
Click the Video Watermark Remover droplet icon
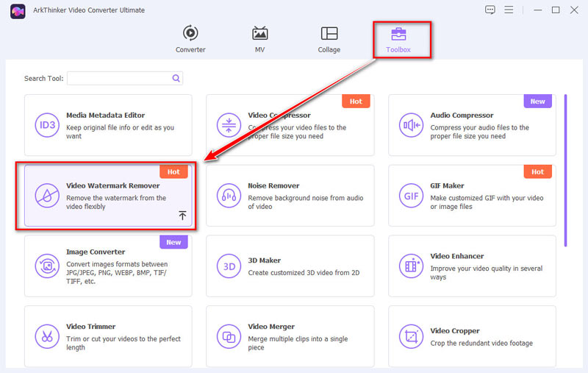click(47, 196)
